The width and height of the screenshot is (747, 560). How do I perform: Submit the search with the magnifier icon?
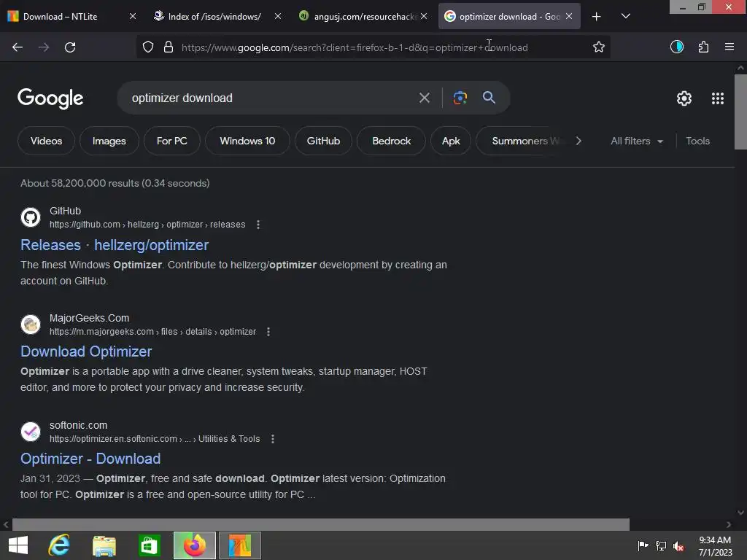point(489,98)
